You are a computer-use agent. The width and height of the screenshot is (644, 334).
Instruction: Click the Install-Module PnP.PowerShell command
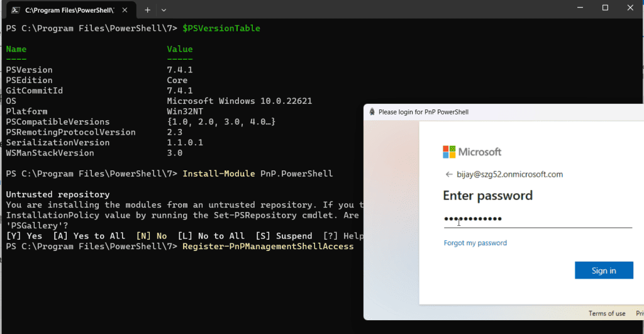(257, 174)
